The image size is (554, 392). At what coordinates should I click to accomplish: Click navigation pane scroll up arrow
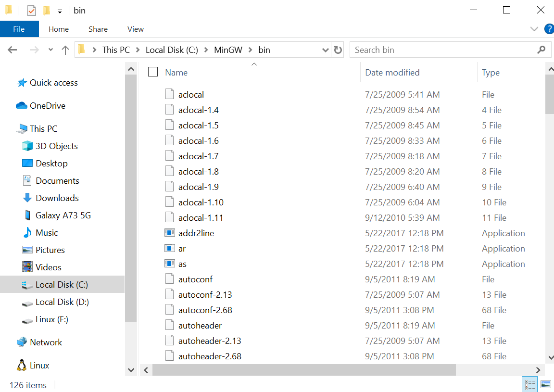131,69
